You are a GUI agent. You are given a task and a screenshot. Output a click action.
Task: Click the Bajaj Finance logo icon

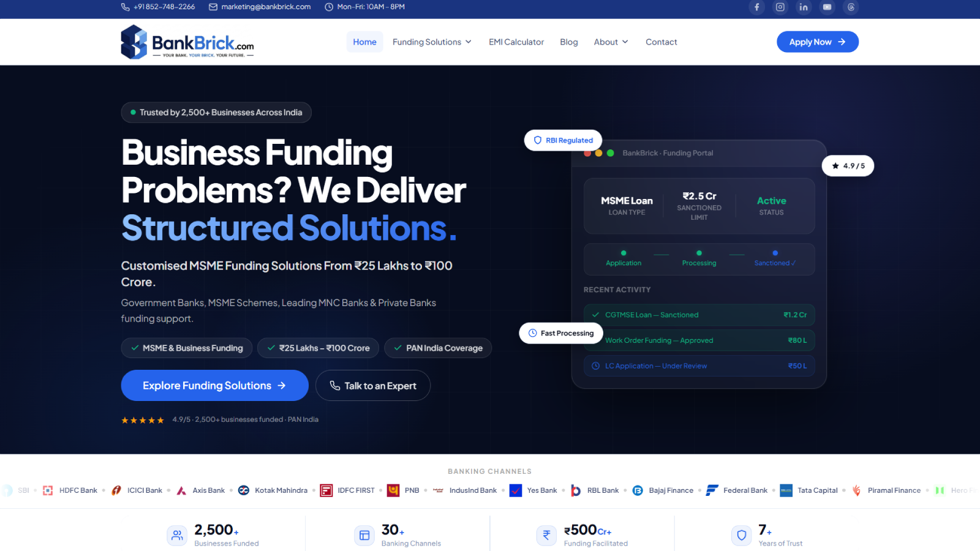click(638, 490)
